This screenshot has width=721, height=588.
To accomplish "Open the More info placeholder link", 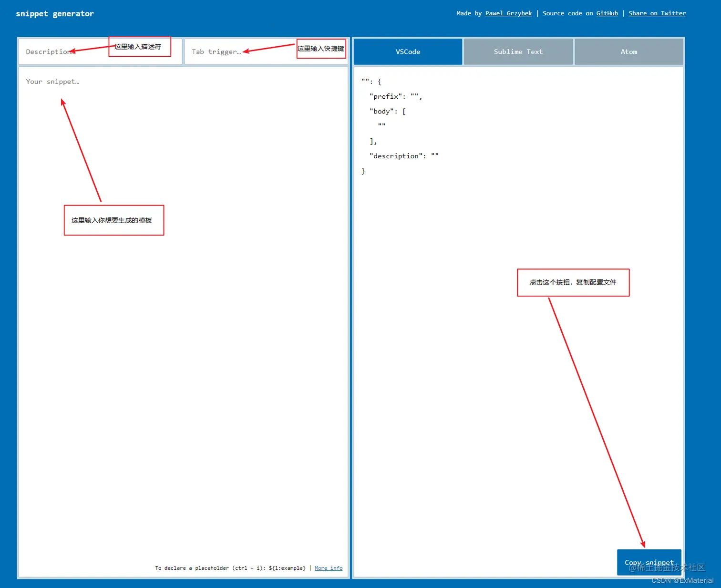I will click(329, 568).
